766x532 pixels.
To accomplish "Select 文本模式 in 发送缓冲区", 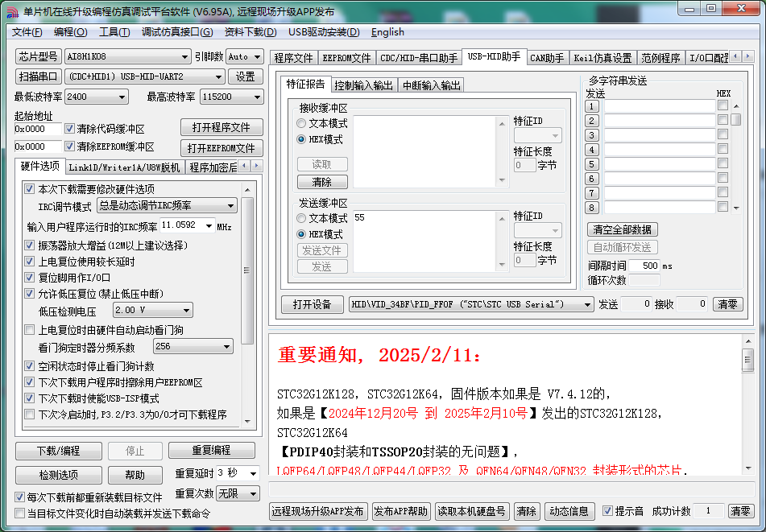I will click(x=301, y=218).
